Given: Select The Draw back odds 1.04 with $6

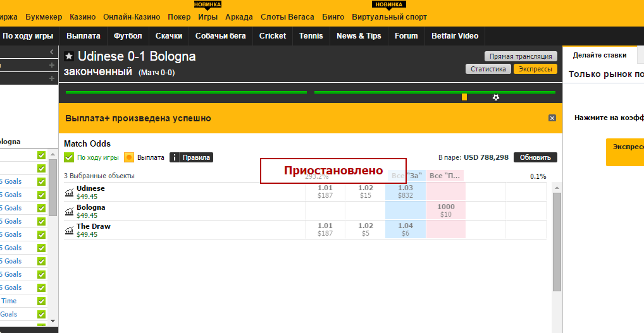Looking at the screenshot, I should click(406, 229).
